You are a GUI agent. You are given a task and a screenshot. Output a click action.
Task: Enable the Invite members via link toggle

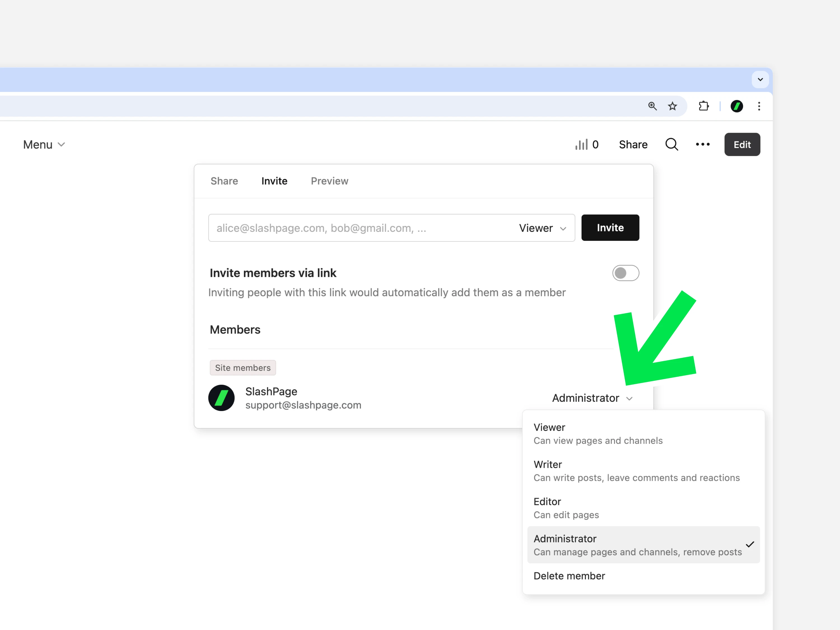625,273
